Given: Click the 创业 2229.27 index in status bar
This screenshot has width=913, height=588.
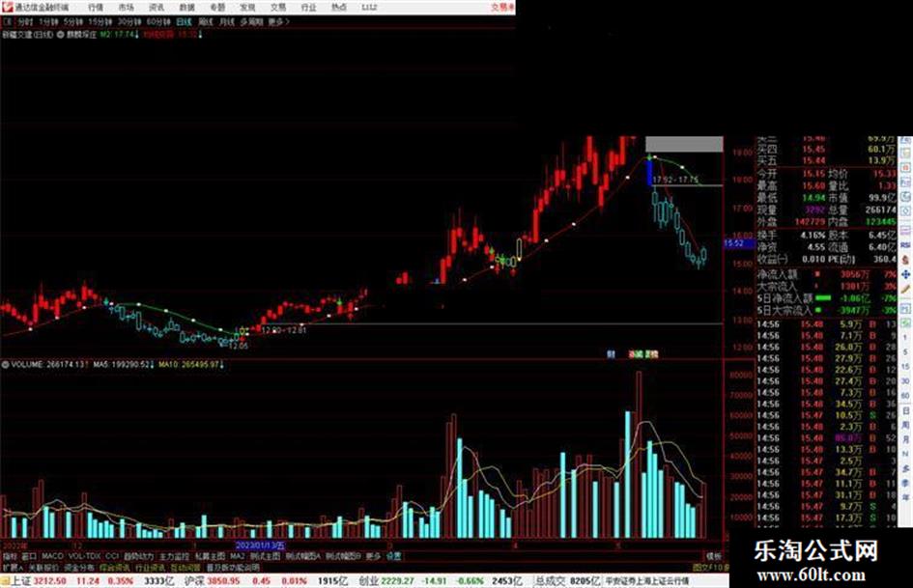Looking at the screenshot, I should click(x=385, y=581).
